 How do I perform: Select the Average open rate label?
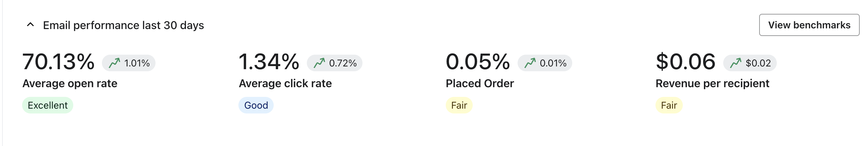(70, 83)
